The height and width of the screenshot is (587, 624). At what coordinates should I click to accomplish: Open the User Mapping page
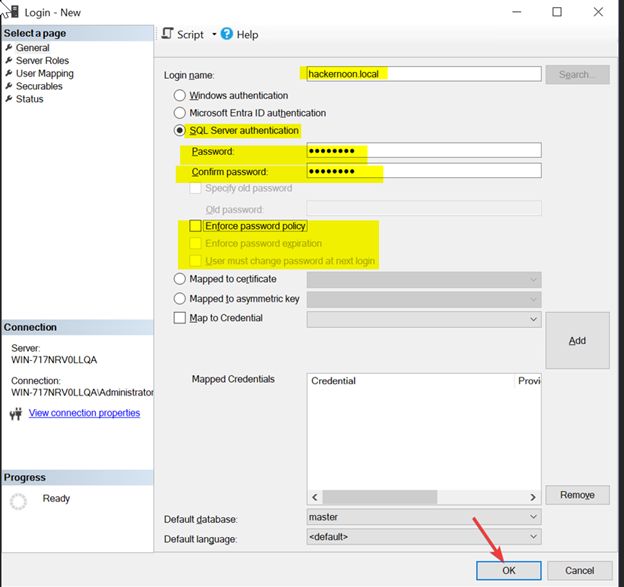(45, 73)
